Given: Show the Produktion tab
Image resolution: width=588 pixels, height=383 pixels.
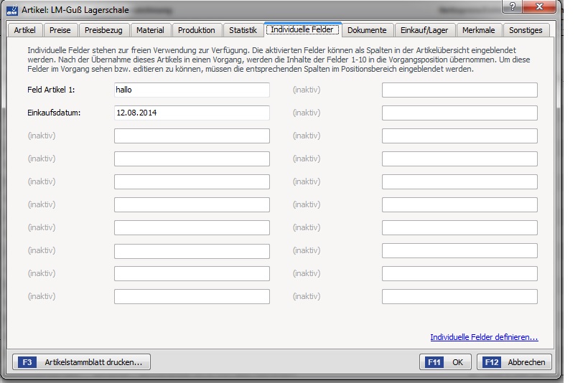Looking at the screenshot, I should tap(197, 30).
